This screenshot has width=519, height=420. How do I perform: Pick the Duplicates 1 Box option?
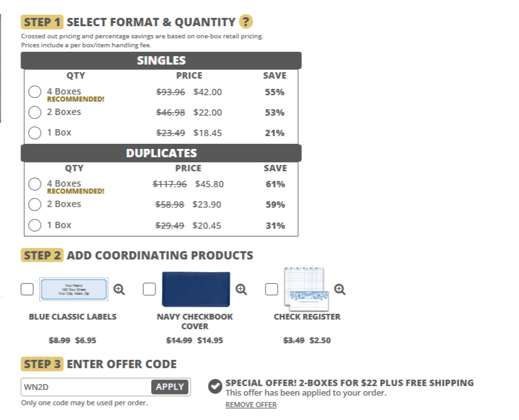click(35, 225)
